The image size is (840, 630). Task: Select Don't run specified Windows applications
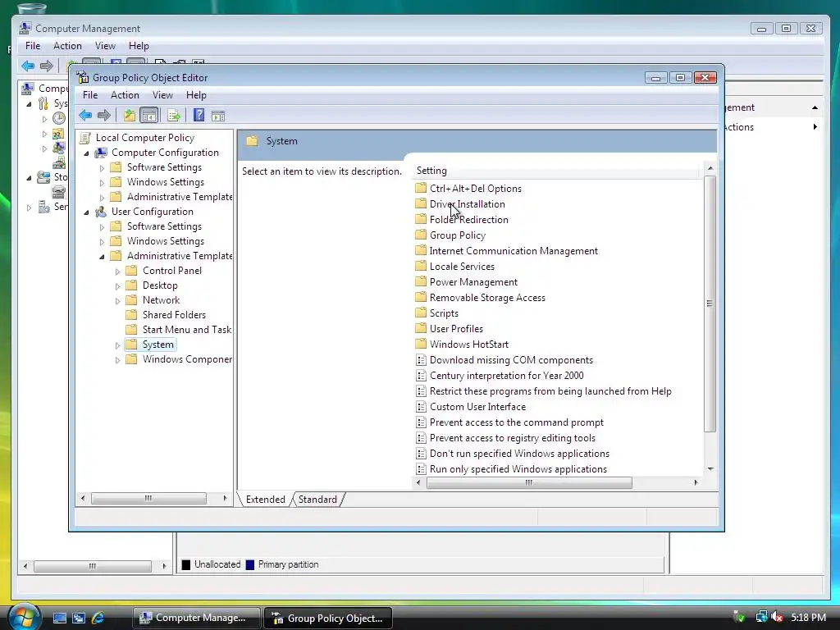519,453
